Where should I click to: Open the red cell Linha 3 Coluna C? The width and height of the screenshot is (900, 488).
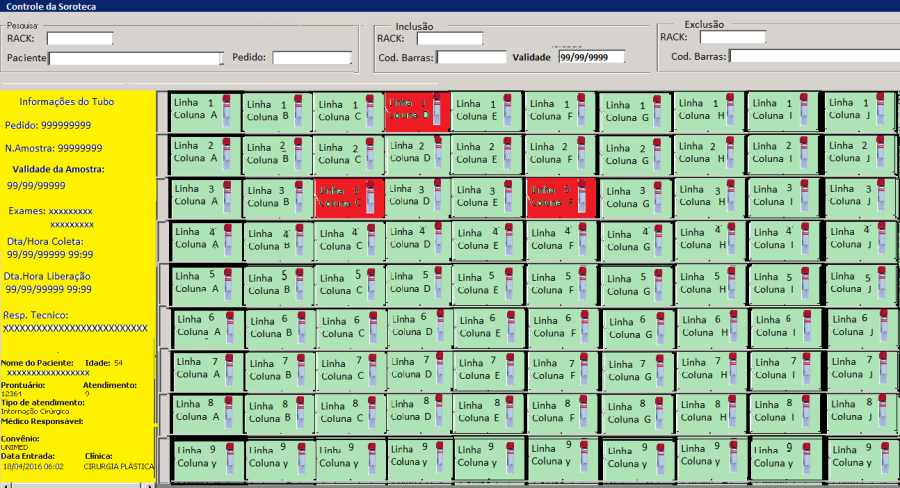tap(349, 198)
